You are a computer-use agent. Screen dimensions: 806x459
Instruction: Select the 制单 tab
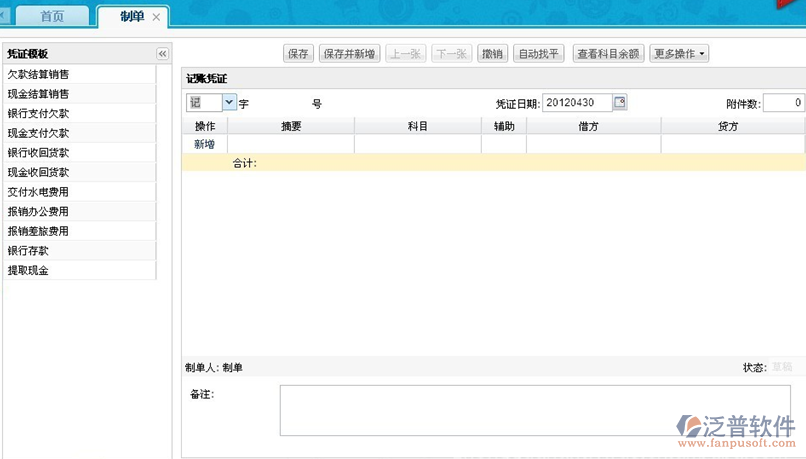point(131,17)
